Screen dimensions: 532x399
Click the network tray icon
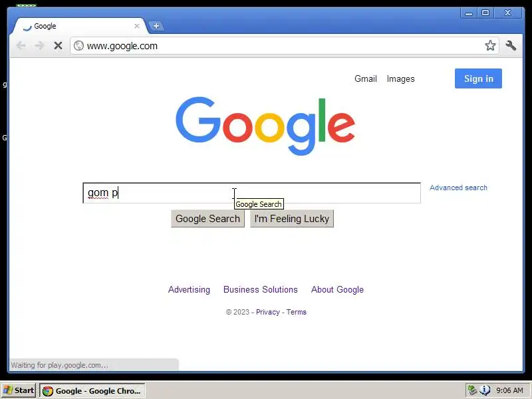(x=472, y=390)
